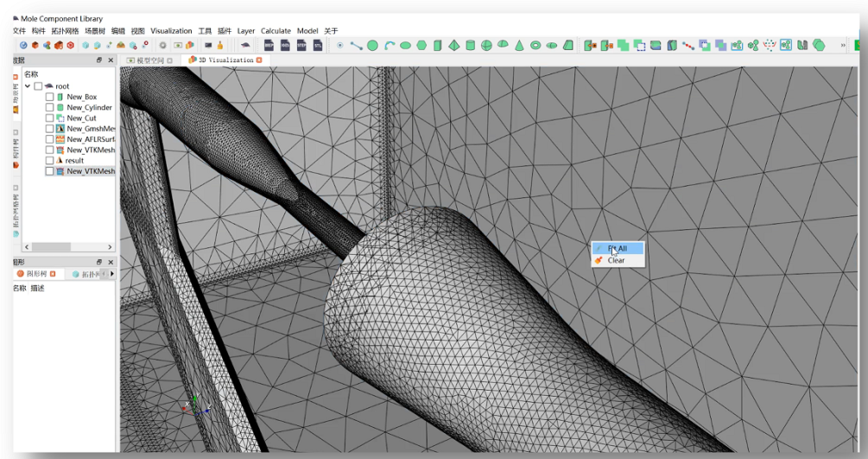Click the red dotted line tool icon
The image size is (868, 459).
click(688, 46)
